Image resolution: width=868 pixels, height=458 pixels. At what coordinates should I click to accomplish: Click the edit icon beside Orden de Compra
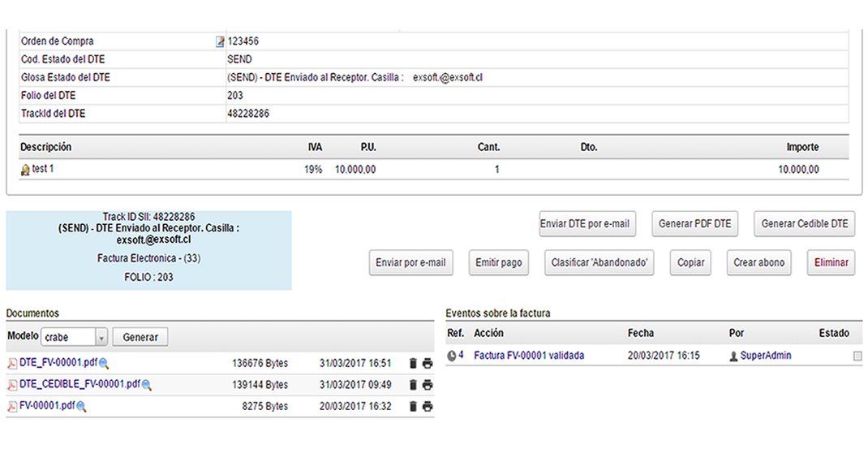tap(220, 41)
